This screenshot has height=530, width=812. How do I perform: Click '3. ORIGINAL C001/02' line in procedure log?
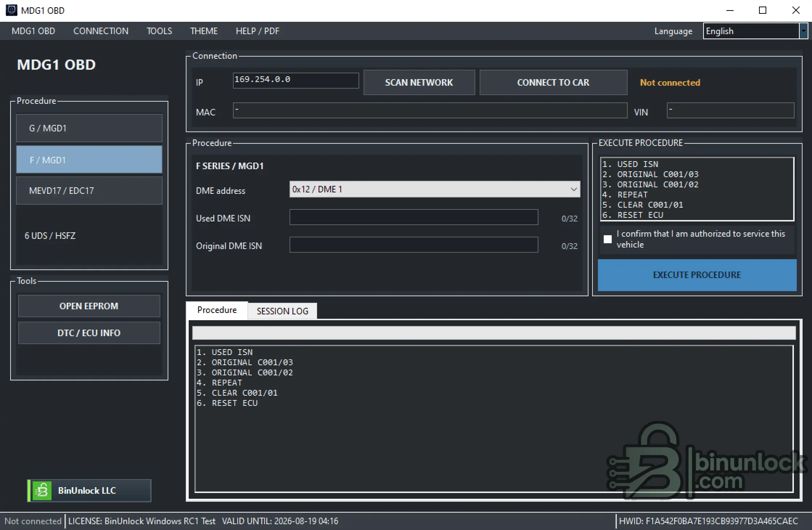pyautogui.click(x=245, y=372)
